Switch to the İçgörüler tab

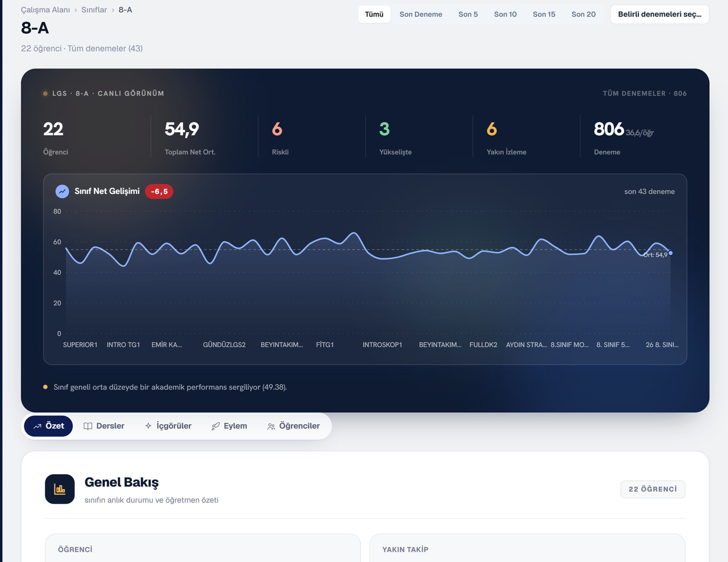click(x=168, y=426)
